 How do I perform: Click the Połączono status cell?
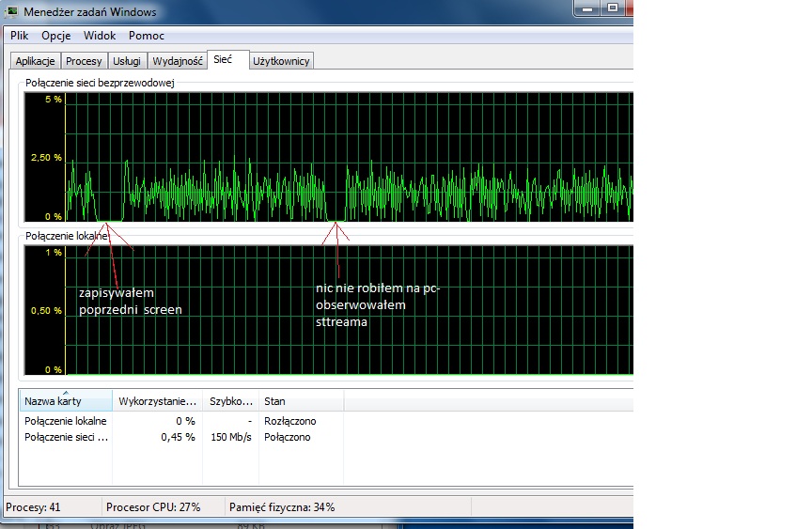(288, 437)
